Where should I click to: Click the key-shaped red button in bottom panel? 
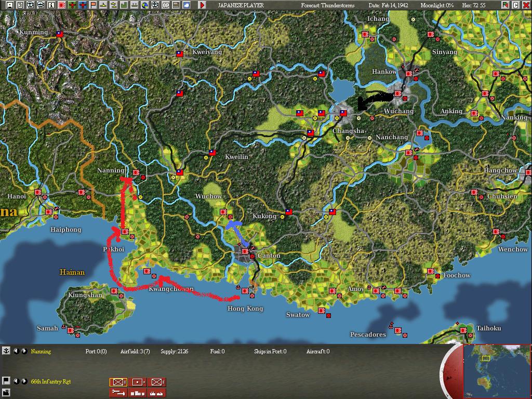pos(118,393)
